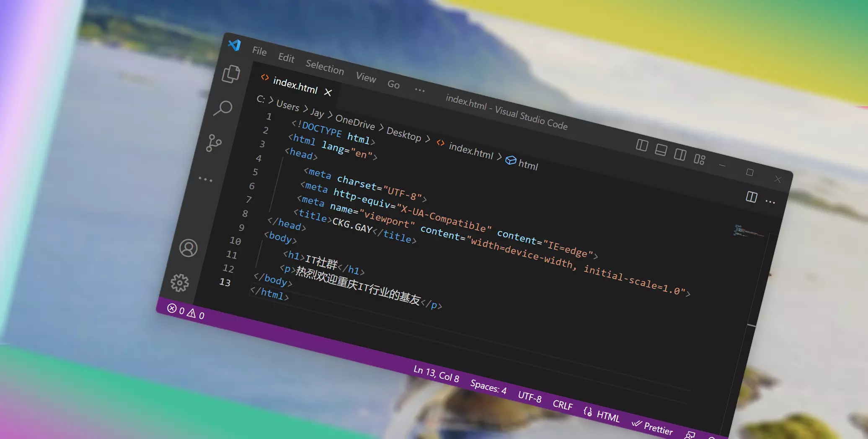The width and height of the screenshot is (868, 439).
Task: Close the index.html editor tab
Action: click(x=328, y=92)
